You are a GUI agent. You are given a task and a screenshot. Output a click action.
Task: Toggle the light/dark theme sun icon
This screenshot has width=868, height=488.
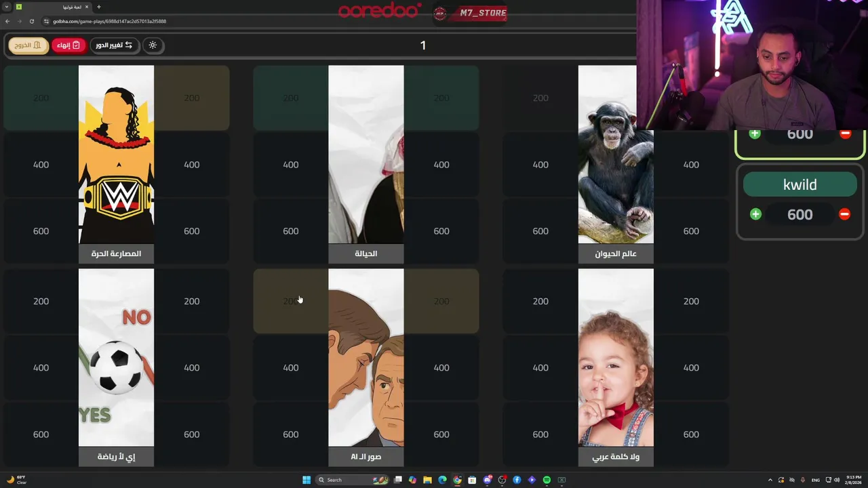pyautogui.click(x=153, y=45)
